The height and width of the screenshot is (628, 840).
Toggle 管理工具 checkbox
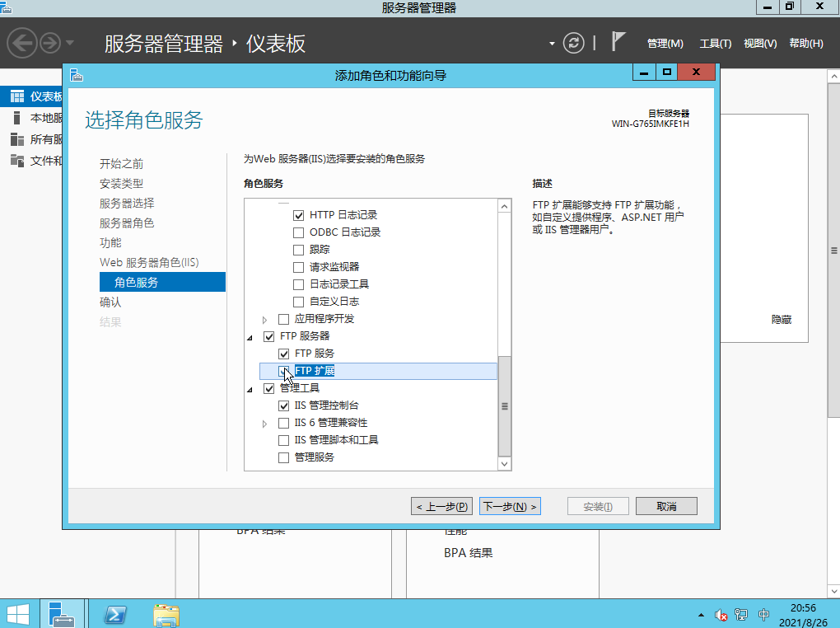pyautogui.click(x=269, y=388)
